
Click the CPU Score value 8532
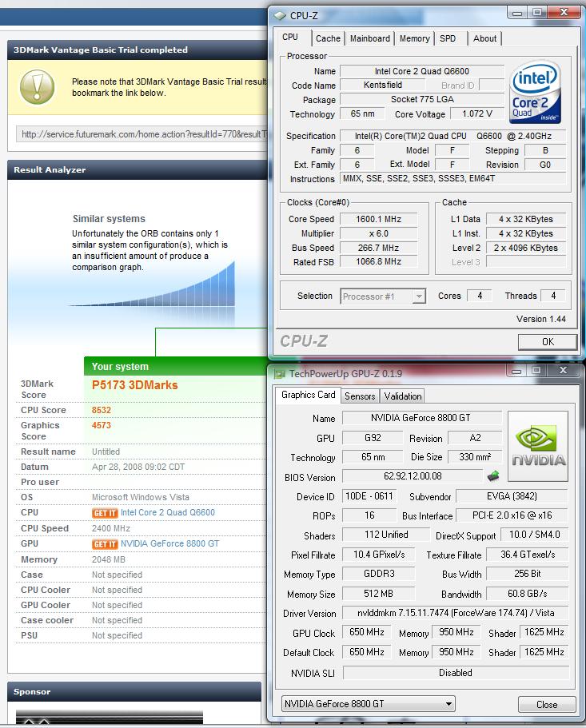102,411
